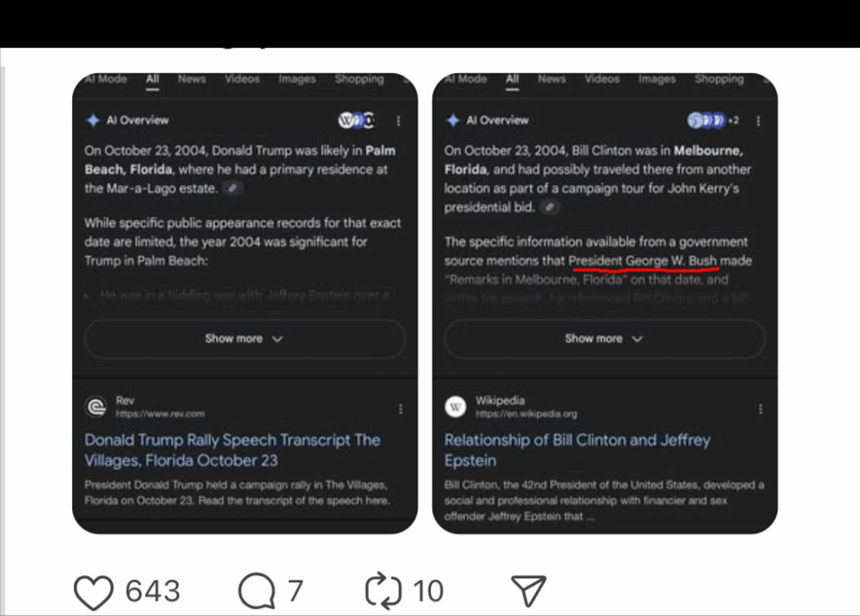Click source link chip after Mar-a-Lago estate
This screenshot has height=616, width=860.
pos(233,188)
